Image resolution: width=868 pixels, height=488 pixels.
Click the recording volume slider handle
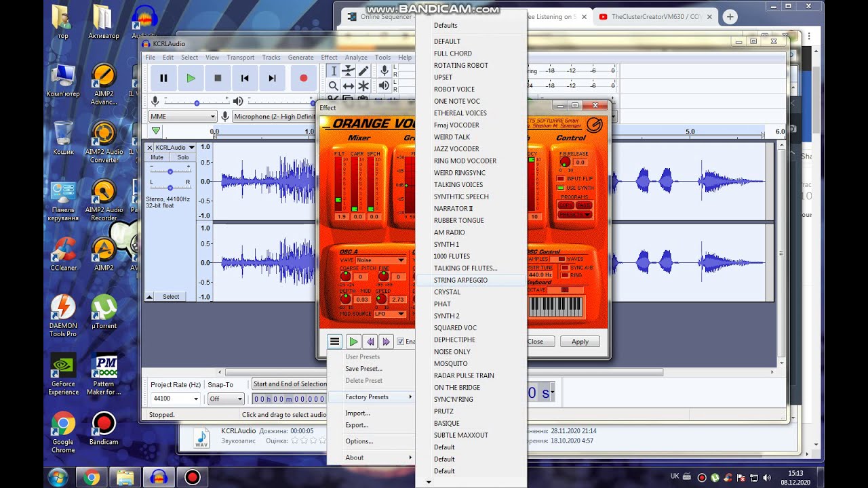[197, 102]
